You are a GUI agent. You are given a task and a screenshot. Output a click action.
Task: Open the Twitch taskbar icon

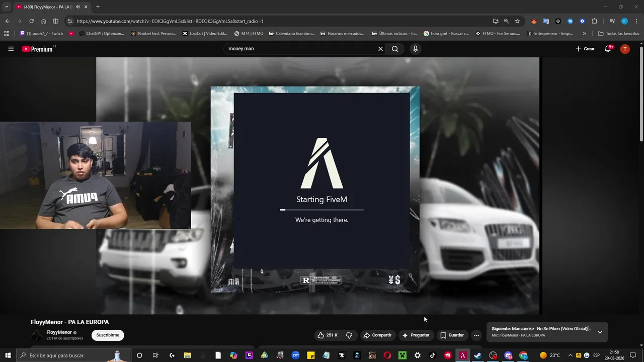click(x=249, y=355)
